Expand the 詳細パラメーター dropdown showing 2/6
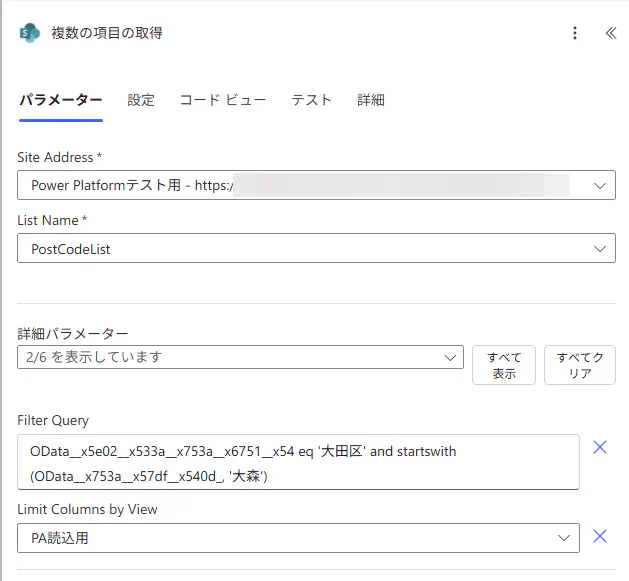Screen dimensions: 629x581 click(x=240, y=357)
